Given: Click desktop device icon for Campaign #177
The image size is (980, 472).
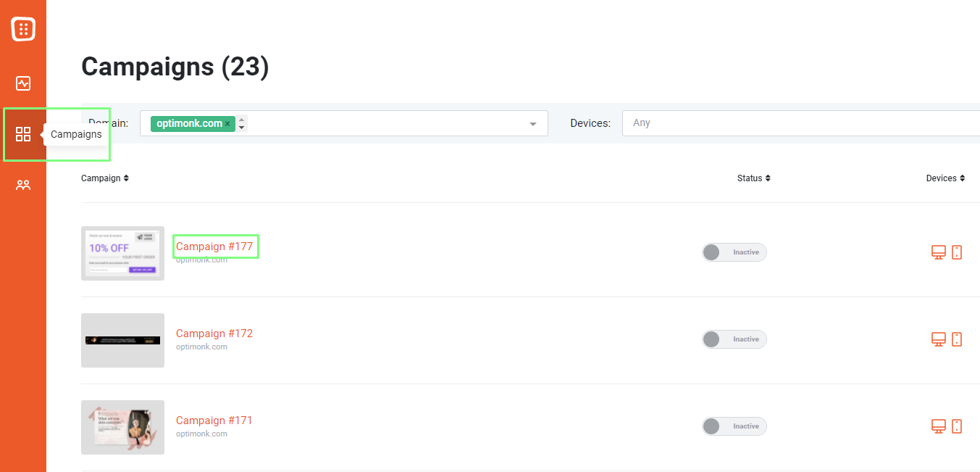Looking at the screenshot, I should point(939,252).
